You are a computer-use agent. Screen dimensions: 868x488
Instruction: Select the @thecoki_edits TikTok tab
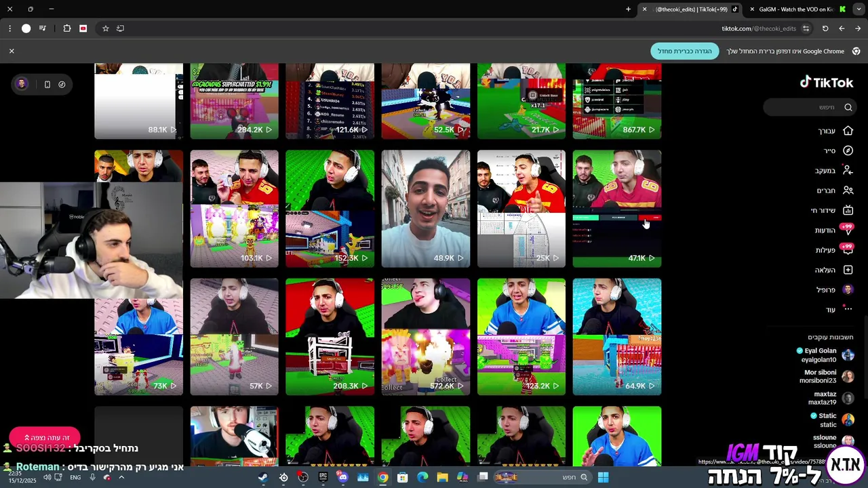[x=690, y=9]
